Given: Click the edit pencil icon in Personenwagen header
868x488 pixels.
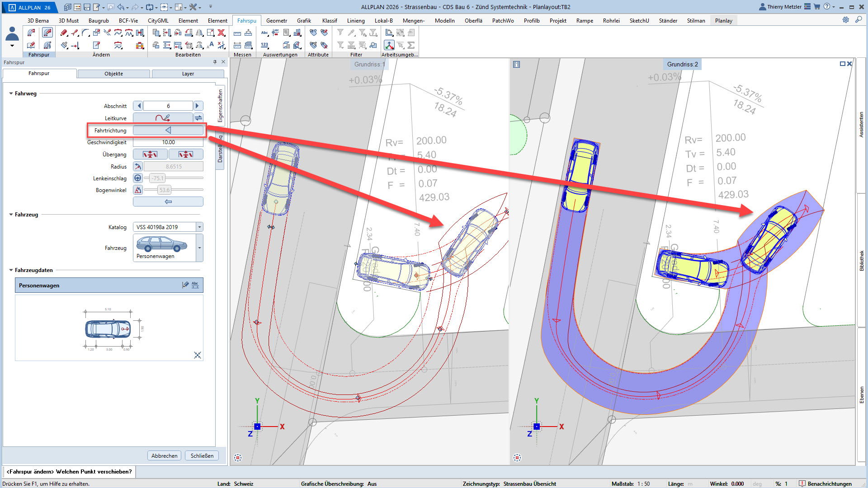Looking at the screenshot, I should (x=185, y=285).
